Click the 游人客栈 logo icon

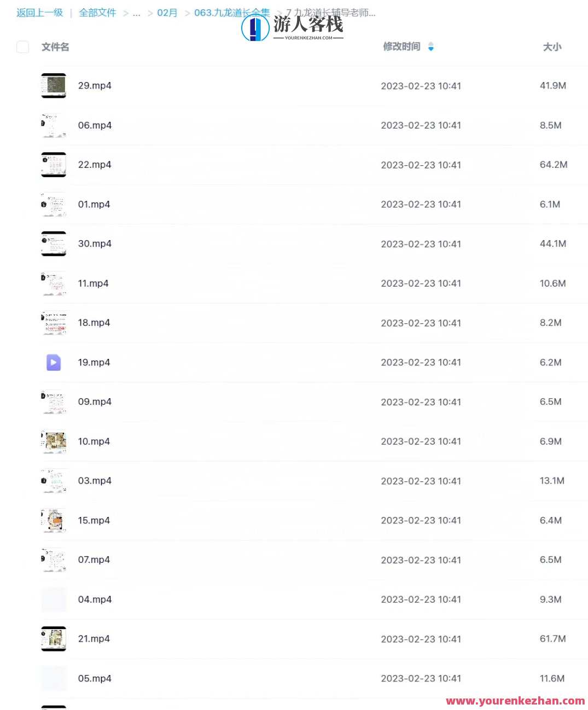click(x=255, y=27)
